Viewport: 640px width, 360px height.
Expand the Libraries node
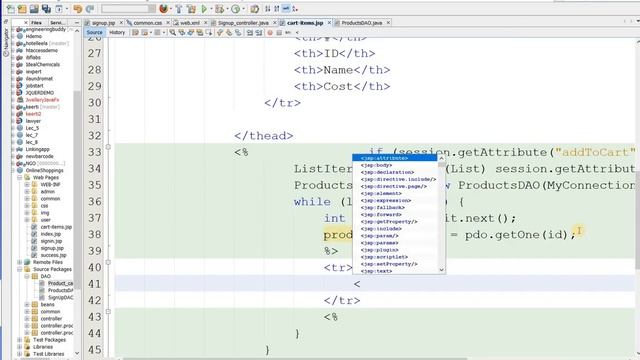click(x=20, y=347)
